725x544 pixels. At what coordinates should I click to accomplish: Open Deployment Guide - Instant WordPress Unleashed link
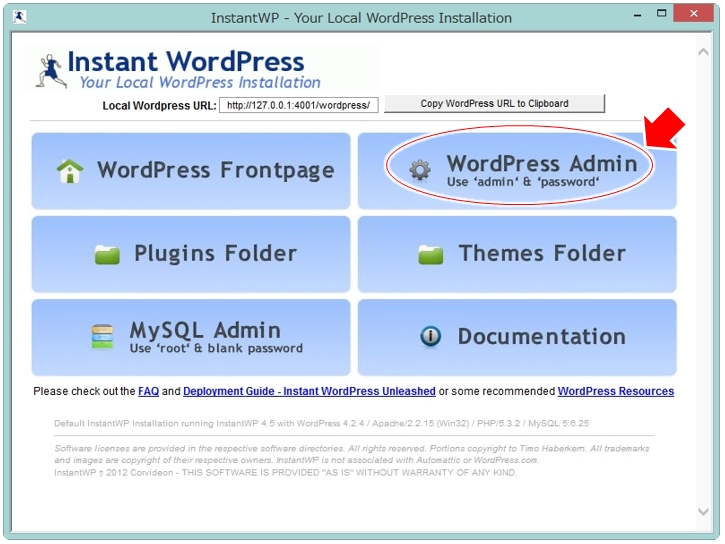click(309, 391)
